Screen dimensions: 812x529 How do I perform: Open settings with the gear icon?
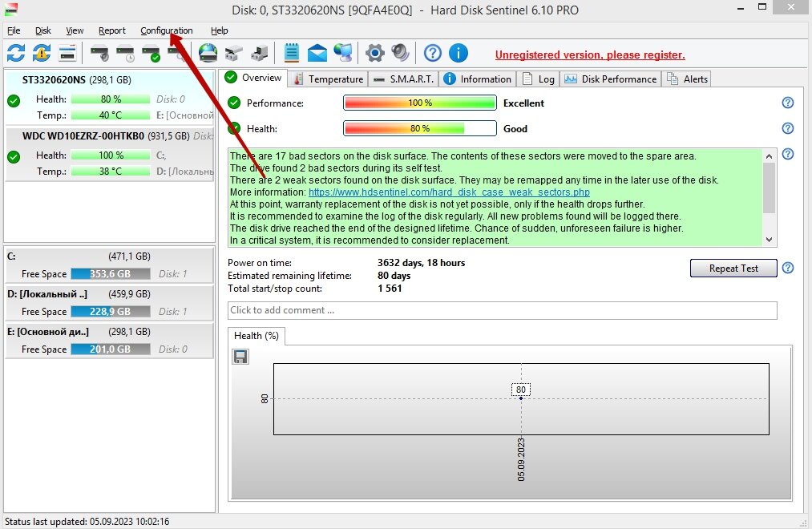click(x=375, y=53)
